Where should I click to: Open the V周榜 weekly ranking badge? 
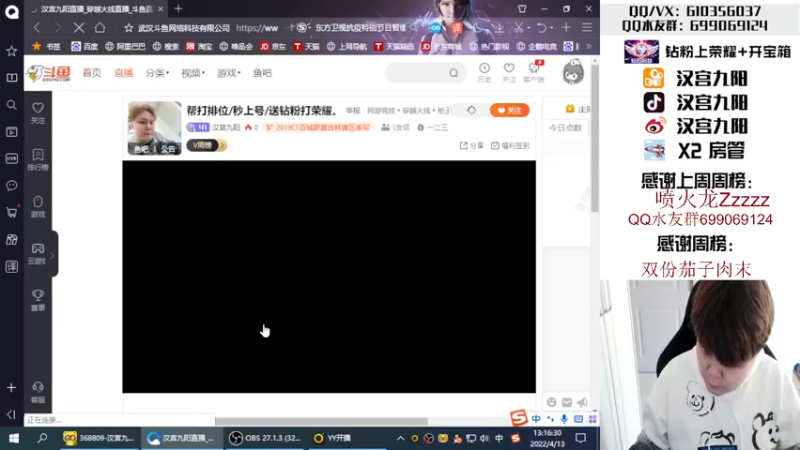[x=207, y=145]
